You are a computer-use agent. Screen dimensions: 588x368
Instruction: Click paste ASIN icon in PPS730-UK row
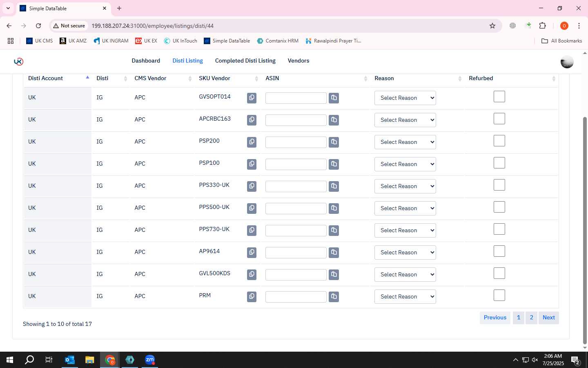coord(334,230)
